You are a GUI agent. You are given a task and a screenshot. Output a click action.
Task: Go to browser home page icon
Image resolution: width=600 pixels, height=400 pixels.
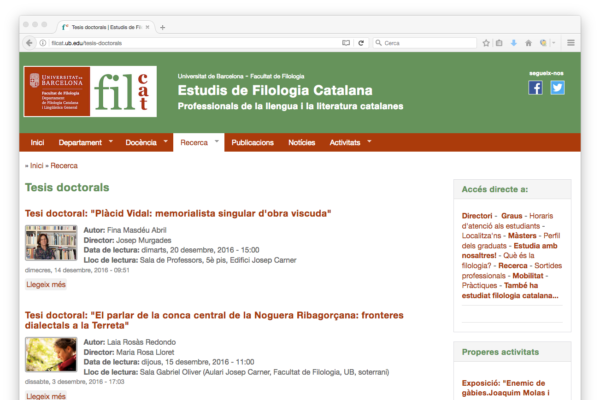point(528,43)
